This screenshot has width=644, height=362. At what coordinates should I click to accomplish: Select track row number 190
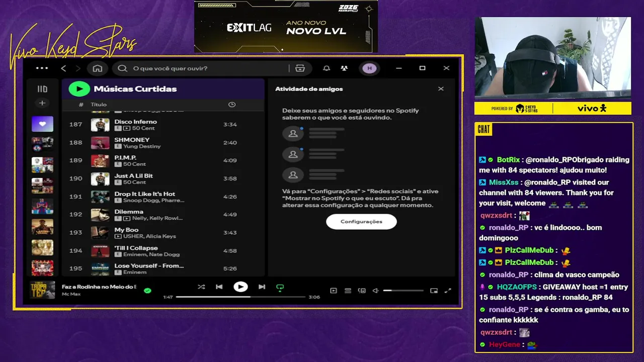164,179
